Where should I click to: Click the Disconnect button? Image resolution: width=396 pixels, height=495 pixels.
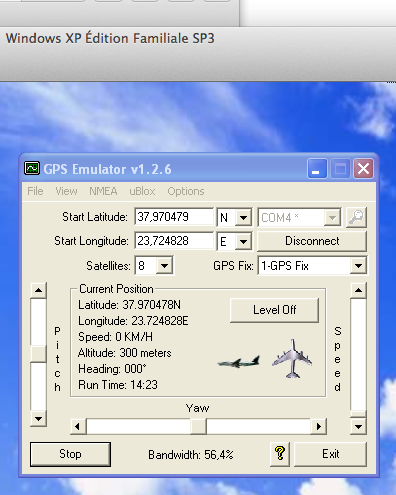[x=312, y=241]
